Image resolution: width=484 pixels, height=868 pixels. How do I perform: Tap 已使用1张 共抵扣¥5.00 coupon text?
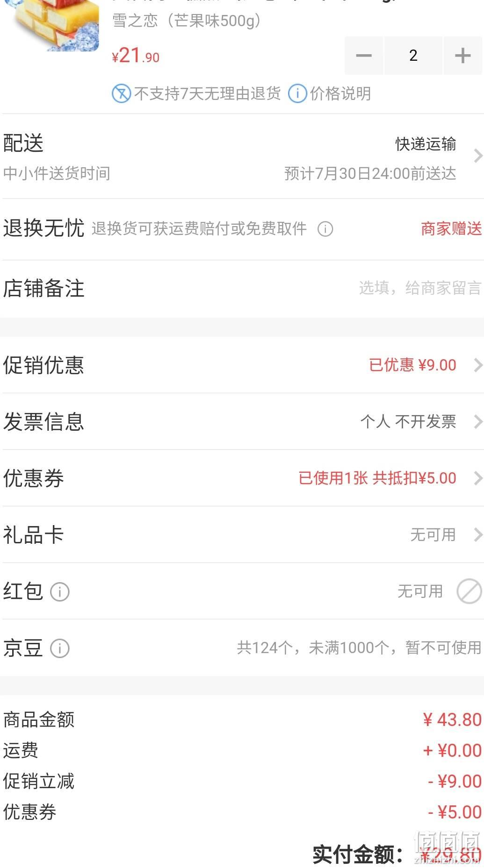(x=377, y=478)
